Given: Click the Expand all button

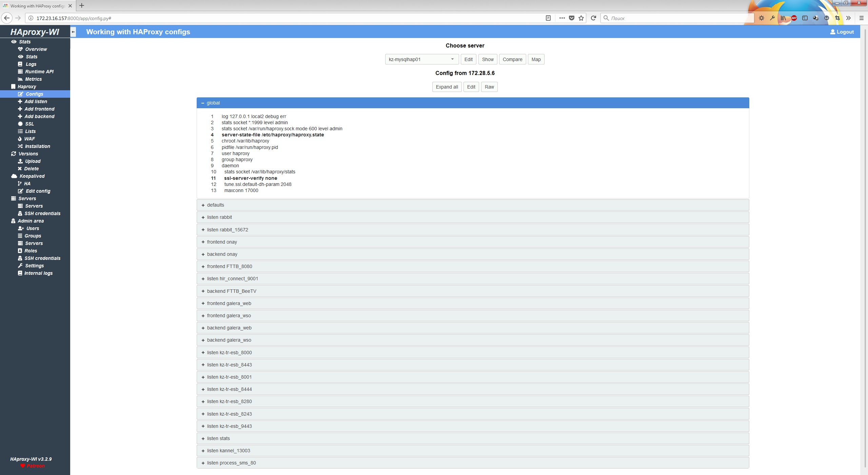Looking at the screenshot, I should 447,87.
